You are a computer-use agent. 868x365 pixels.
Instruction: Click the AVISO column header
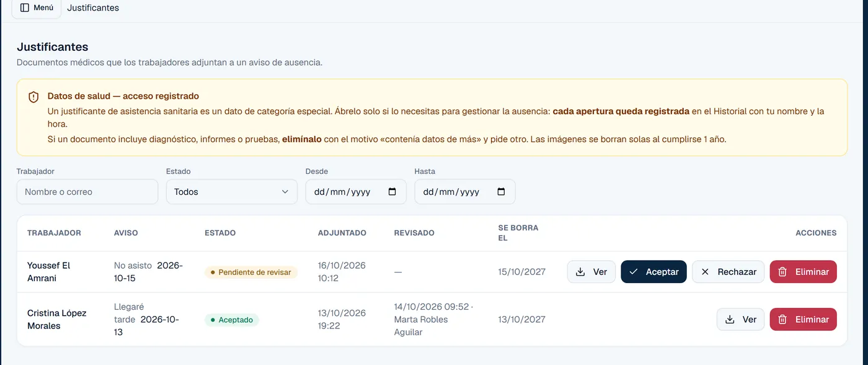[x=126, y=233]
